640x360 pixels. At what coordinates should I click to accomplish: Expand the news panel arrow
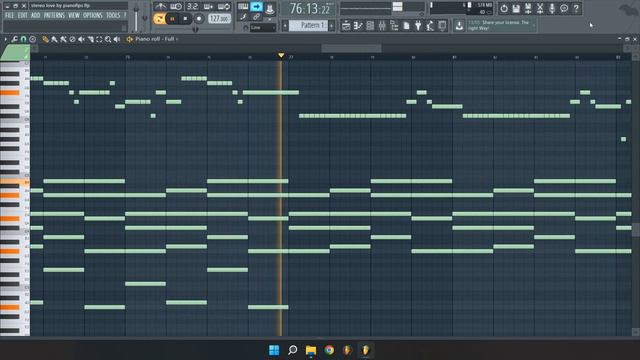point(533,25)
